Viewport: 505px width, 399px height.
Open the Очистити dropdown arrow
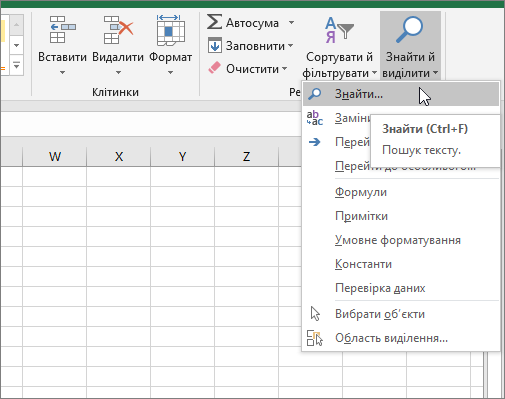click(284, 69)
